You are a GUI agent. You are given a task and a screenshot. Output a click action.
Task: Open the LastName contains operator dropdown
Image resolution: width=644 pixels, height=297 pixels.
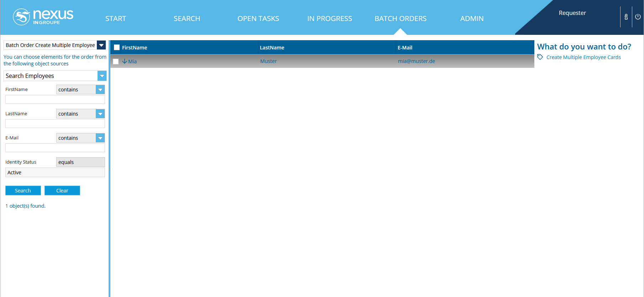tap(100, 114)
